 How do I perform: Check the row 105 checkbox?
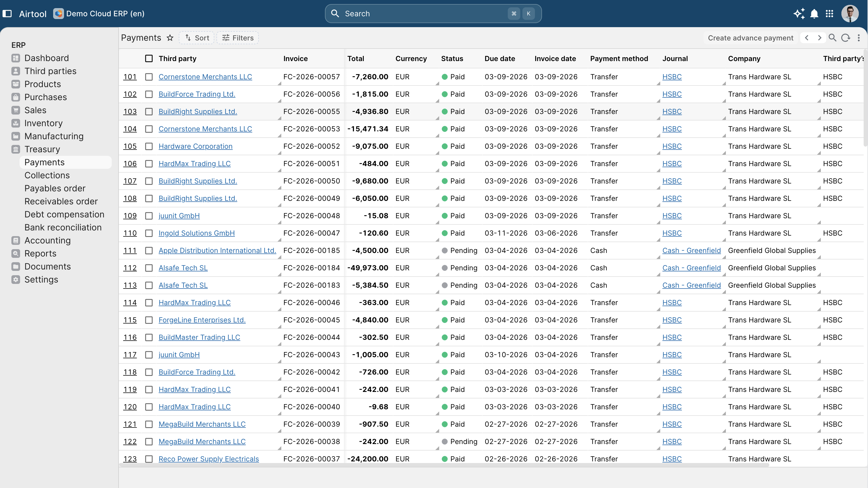point(149,146)
